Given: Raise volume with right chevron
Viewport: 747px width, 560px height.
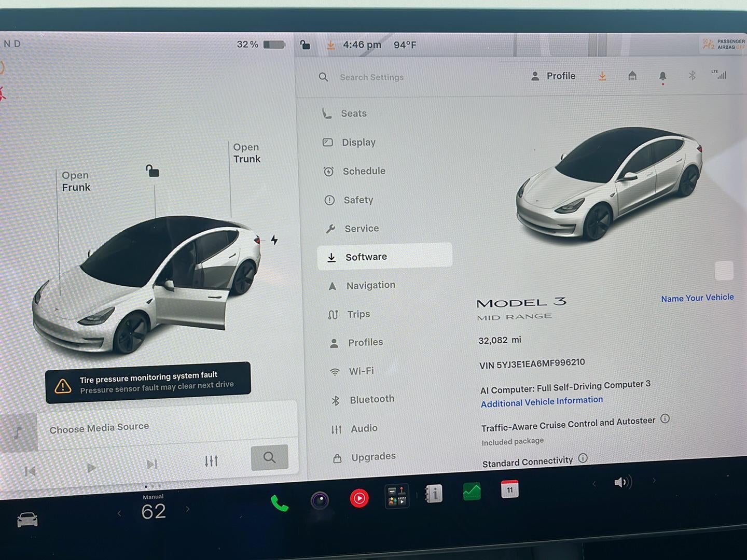Looking at the screenshot, I should [x=654, y=481].
